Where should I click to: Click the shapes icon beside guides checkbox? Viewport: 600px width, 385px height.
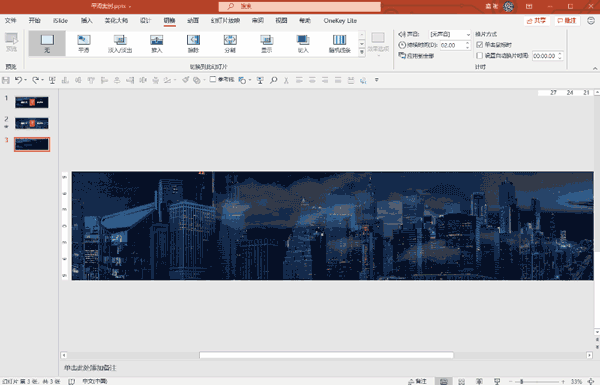[241, 80]
